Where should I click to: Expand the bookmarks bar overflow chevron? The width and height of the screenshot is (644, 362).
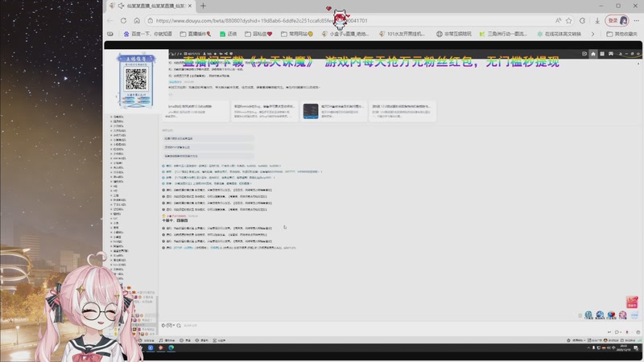point(592,34)
